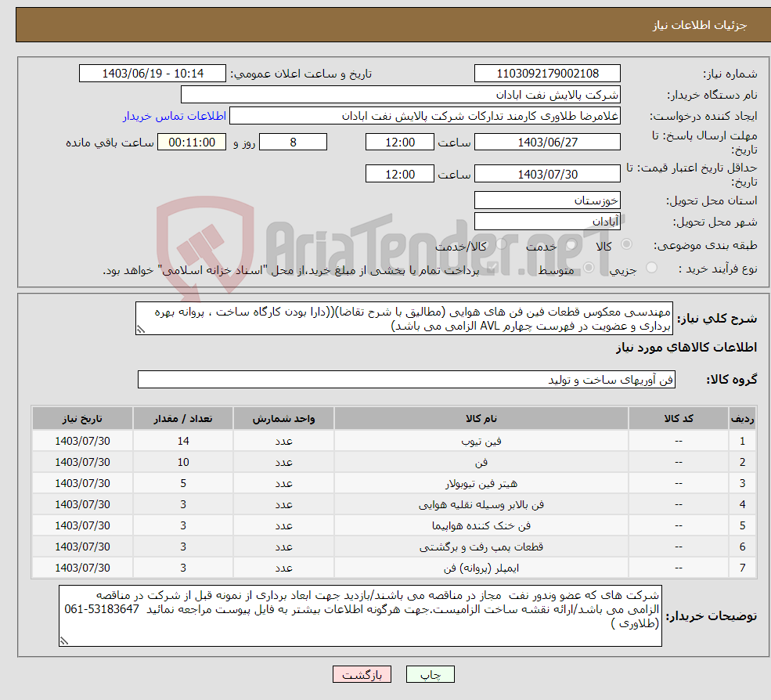Click the واحد شمارش column header
771x700 pixels.
tap(283, 419)
